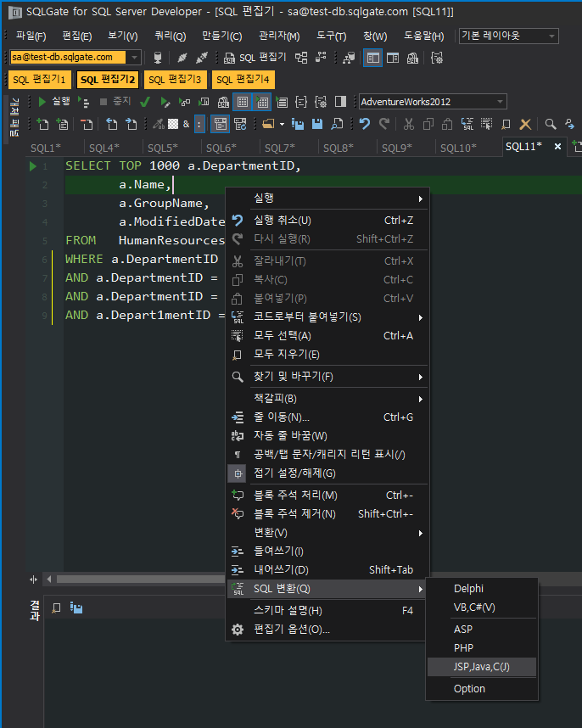This screenshot has width=582, height=728.
Task: Click the SQL 편집기 button in the top toolbar
Action: click(x=255, y=58)
